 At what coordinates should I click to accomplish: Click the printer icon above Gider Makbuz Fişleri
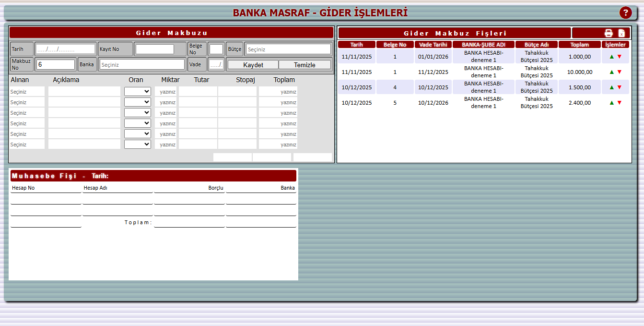click(x=609, y=33)
